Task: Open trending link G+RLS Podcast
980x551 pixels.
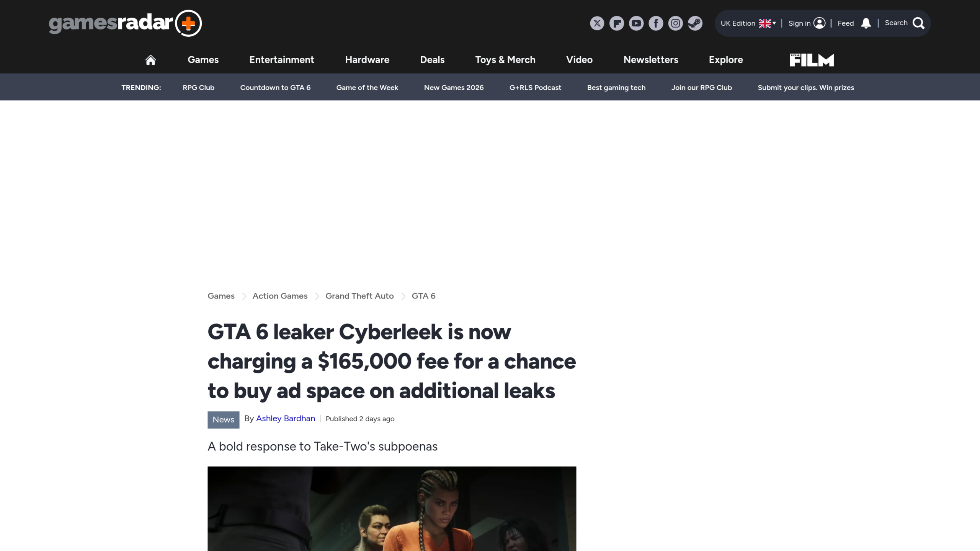Action: coord(535,88)
